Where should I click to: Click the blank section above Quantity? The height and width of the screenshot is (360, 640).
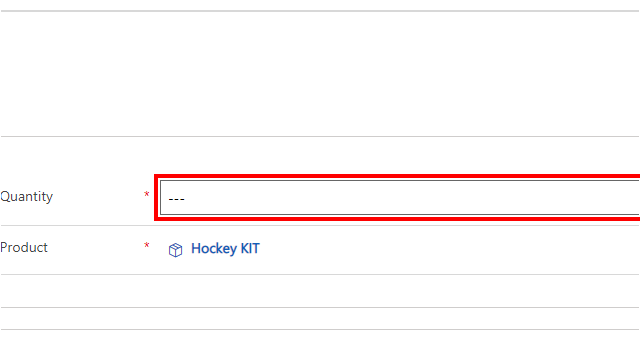tap(320, 156)
